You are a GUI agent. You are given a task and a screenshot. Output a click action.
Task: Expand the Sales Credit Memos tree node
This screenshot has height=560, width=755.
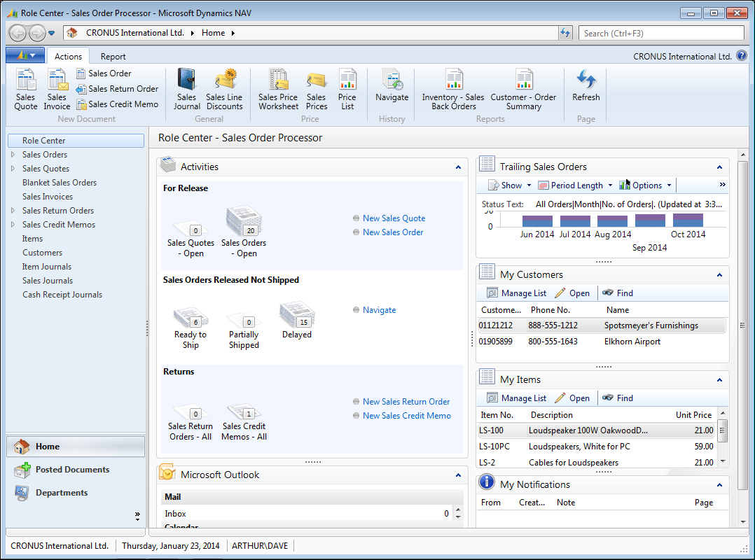click(x=13, y=224)
